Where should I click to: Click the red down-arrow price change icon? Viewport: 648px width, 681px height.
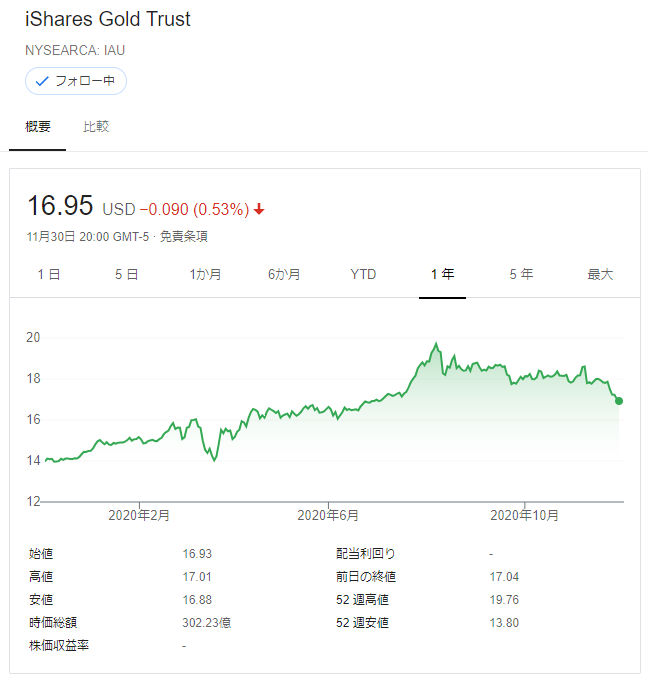[259, 209]
